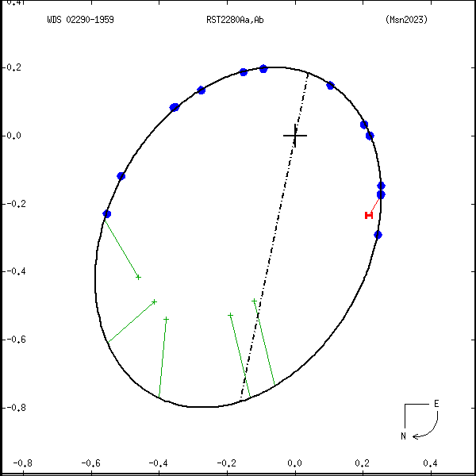Click the rightmost green plus marker
This screenshot has width=476, height=476.
point(254,301)
